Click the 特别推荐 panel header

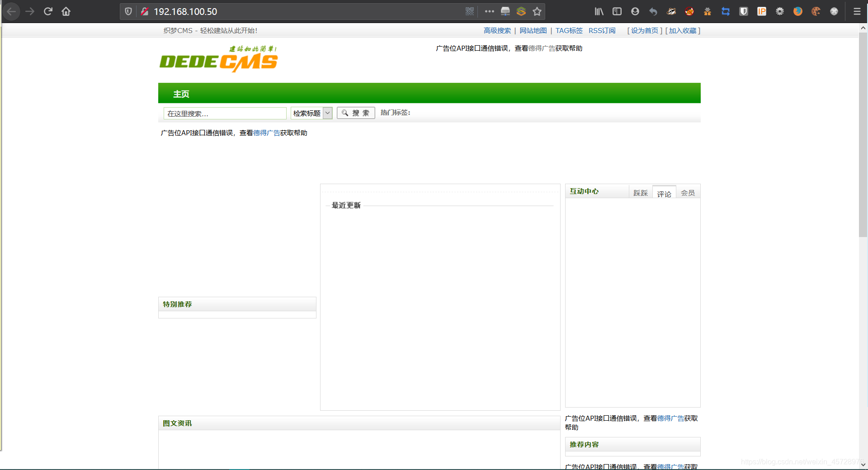pos(237,304)
